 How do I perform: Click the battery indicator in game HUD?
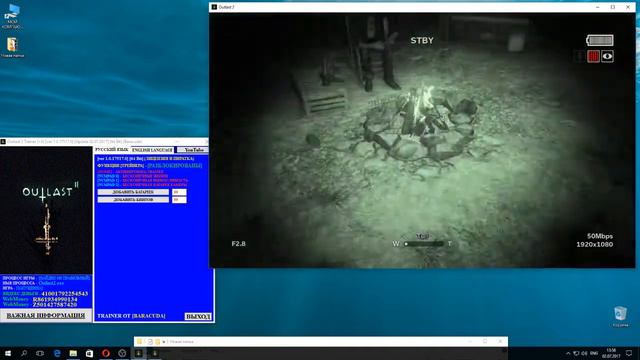600,40
